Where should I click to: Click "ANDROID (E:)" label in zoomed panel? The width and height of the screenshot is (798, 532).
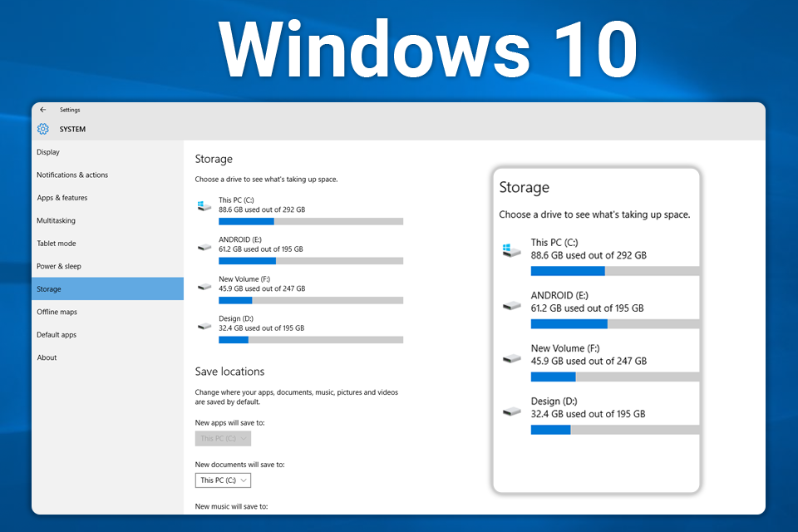(x=559, y=296)
